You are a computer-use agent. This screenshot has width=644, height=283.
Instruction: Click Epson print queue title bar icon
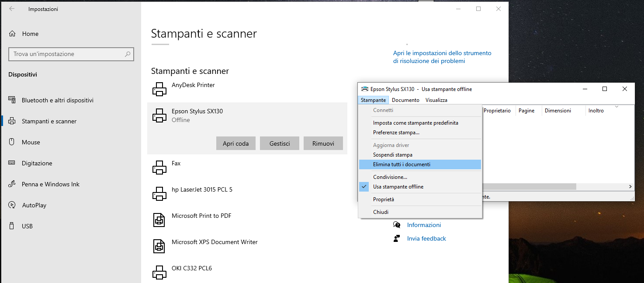(x=364, y=89)
